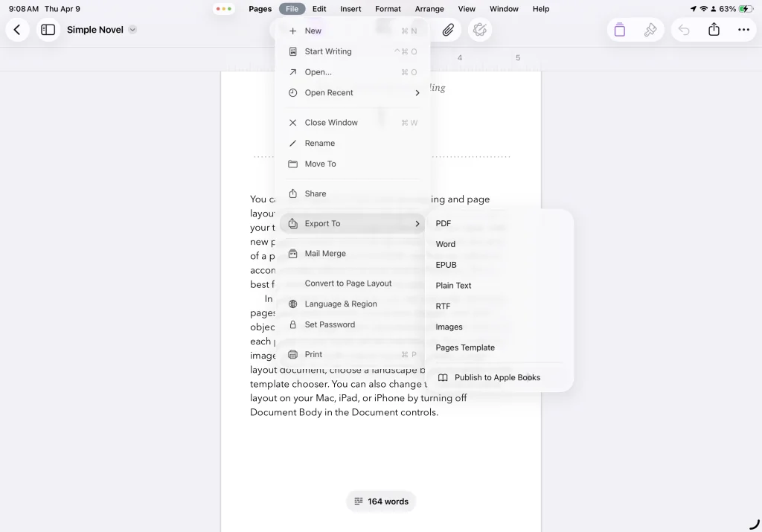This screenshot has width=762, height=532.
Task: Click the document icon beside Start Writing
Action: click(292, 51)
